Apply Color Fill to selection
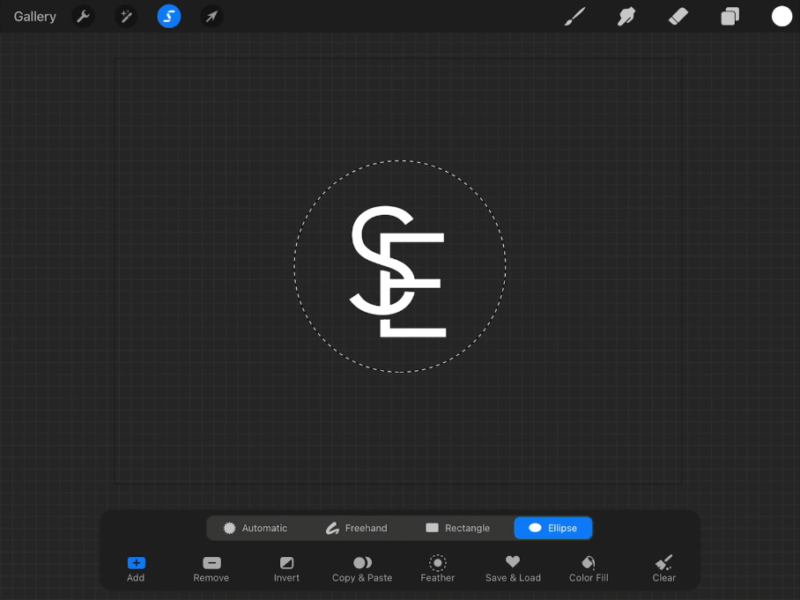Screen dimensions: 800x600 pyautogui.click(x=588, y=569)
